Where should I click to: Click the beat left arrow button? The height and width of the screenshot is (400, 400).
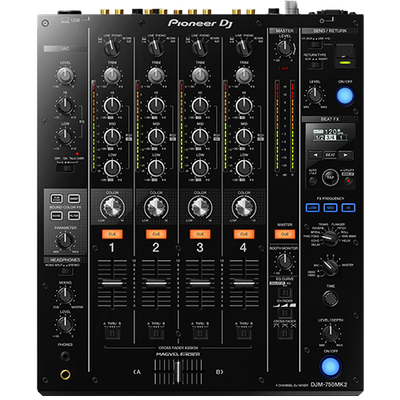pyautogui.click(x=315, y=155)
